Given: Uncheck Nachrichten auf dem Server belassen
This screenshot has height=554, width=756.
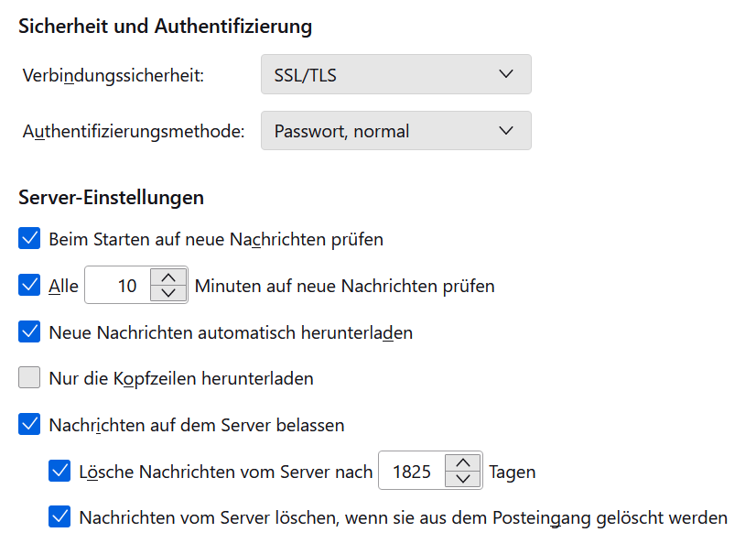Looking at the screenshot, I should point(30,425).
